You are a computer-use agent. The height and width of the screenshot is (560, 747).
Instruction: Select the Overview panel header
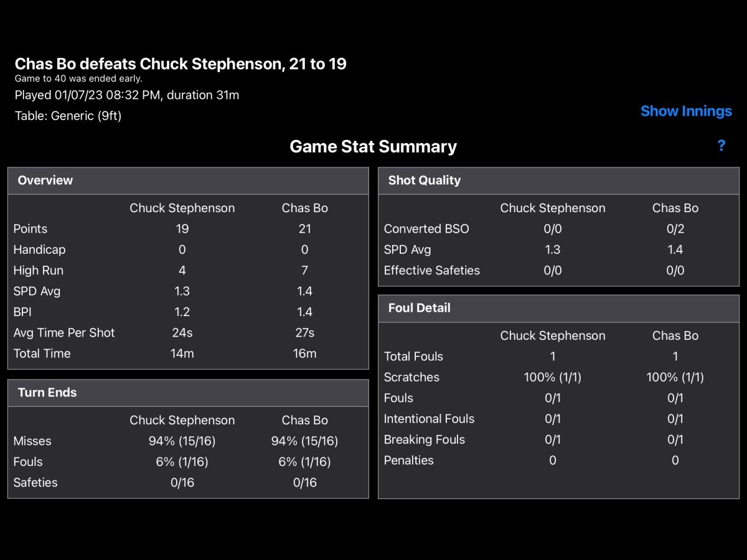click(x=45, y=180)
